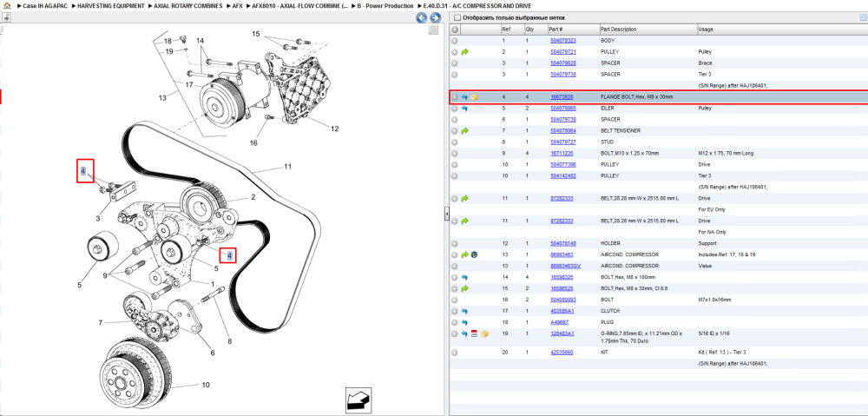Image resolution: width=868 pixels, height=416 pixels.
Task: Click the 'Includes Ref. 17, 18 & 19' usage text
Action: click(x=727, y=254)
